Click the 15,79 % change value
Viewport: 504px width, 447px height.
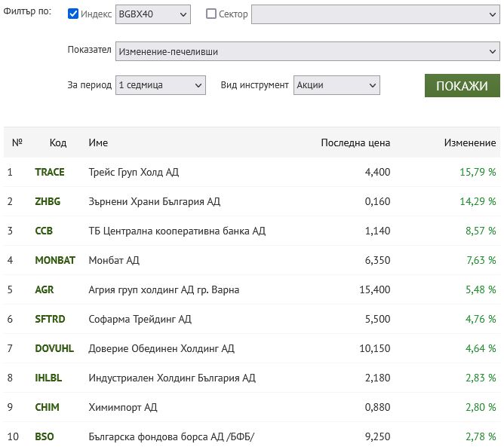click(478, 172)
